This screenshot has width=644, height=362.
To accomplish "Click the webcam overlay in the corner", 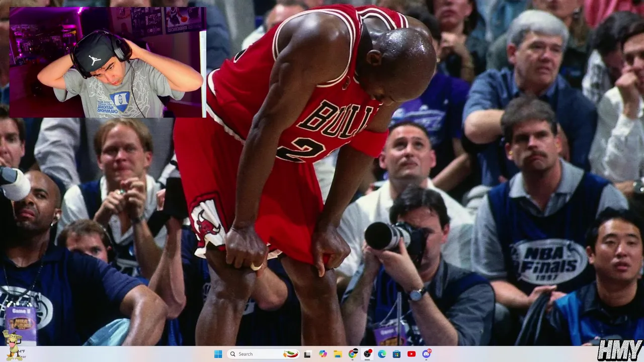I will click(x=108, y=62).
